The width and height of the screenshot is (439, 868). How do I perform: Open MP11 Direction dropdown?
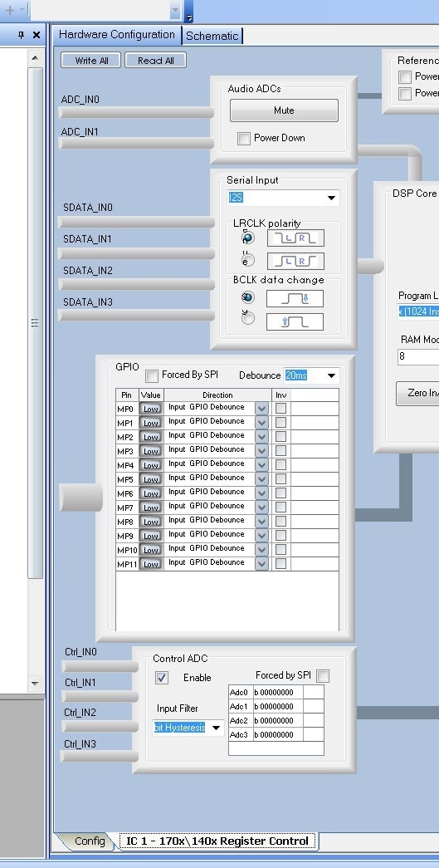pyautogui.click(x=261, y=563)
